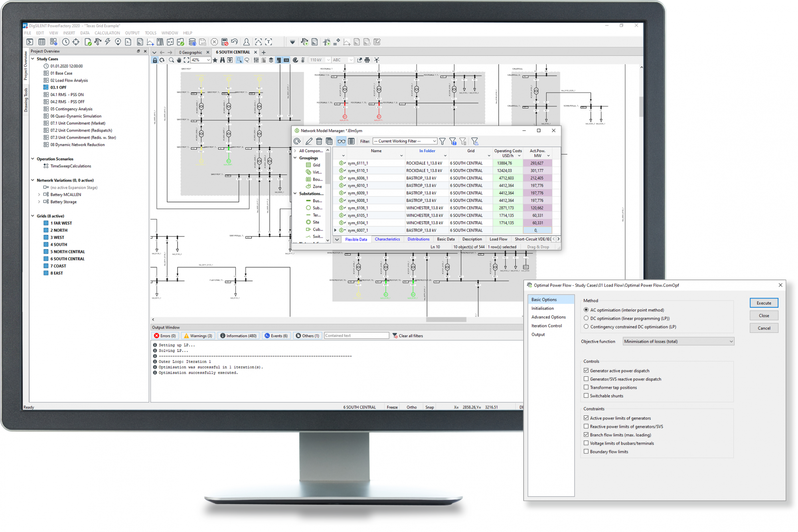Select the hand pan tool in diagram toolbar
This screenshot has width=798, height=532.
click(x=179, y=60)
